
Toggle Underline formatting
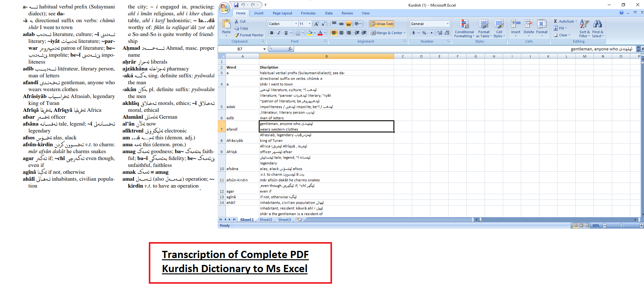coord(286,33)
